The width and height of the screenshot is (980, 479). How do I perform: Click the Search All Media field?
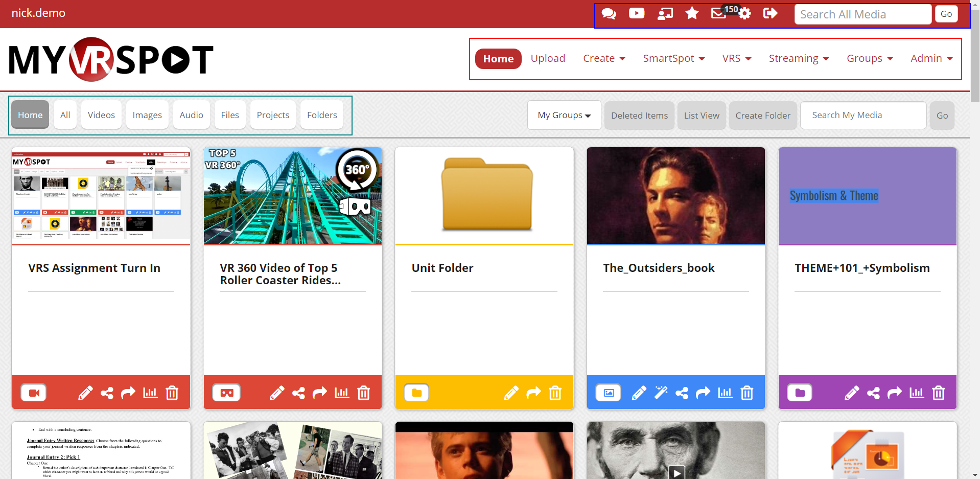click(862, 14)
